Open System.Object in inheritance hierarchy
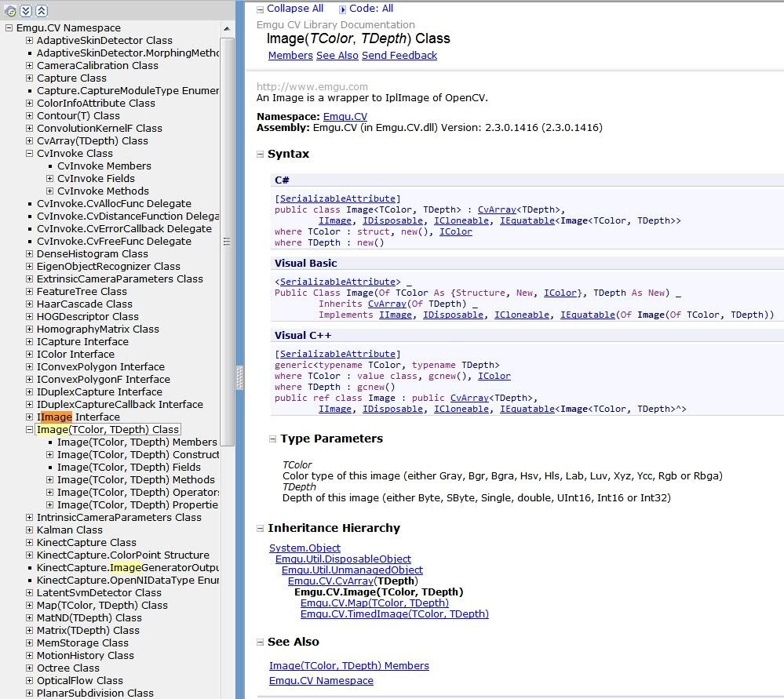 (304, 548)
